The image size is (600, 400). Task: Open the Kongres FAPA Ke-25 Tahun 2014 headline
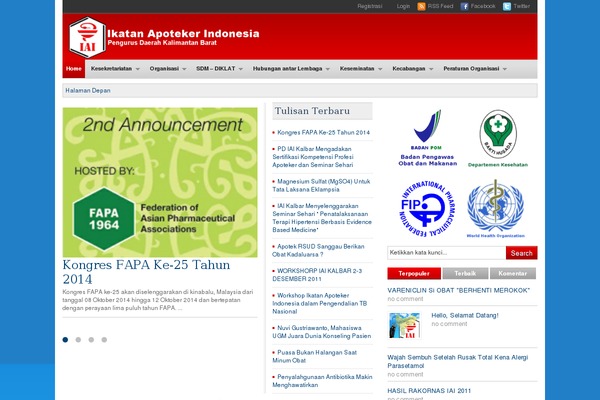click(x=146, y=272)
